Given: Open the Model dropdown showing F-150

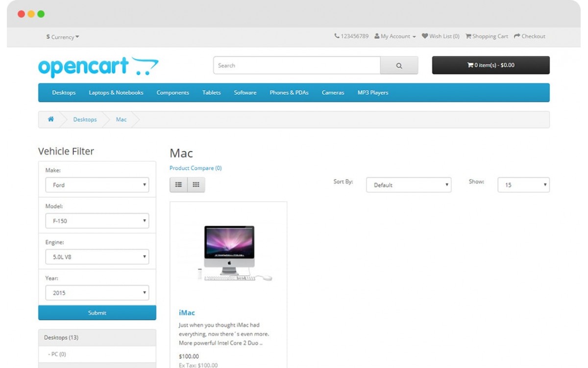Looking at the screenshot, I should click(97, 221).
